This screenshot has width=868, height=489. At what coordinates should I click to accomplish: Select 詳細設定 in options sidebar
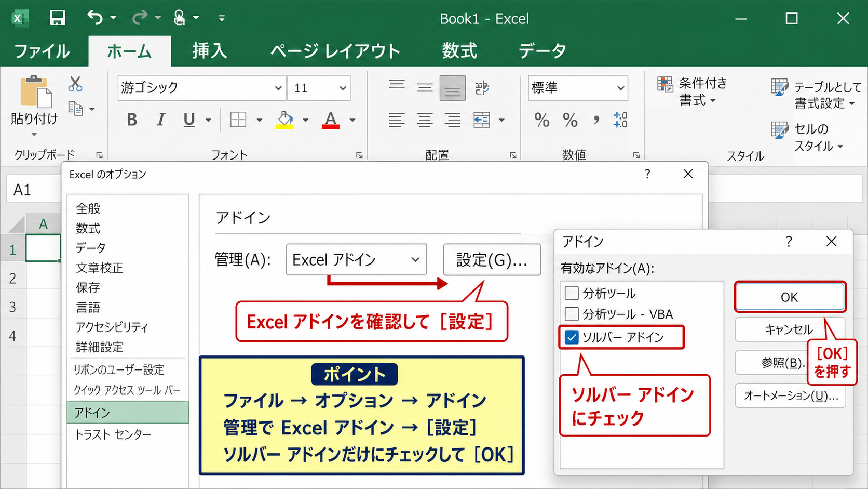(99, 347)
